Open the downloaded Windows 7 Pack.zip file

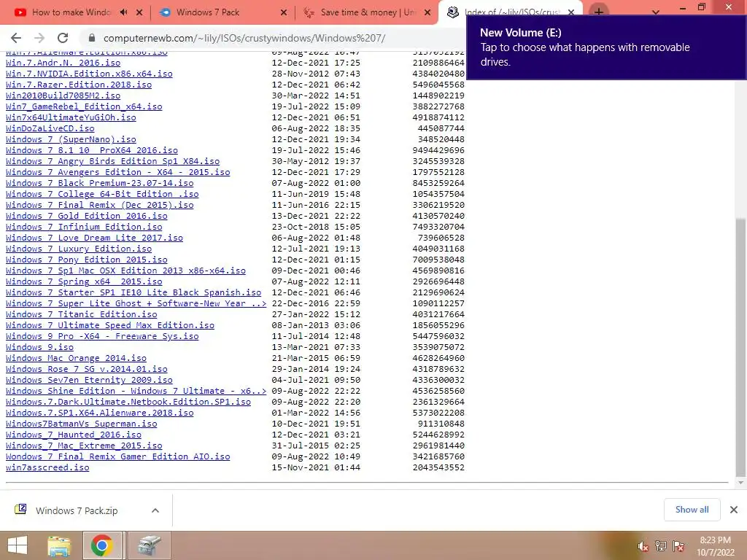[x=76, y=510]
